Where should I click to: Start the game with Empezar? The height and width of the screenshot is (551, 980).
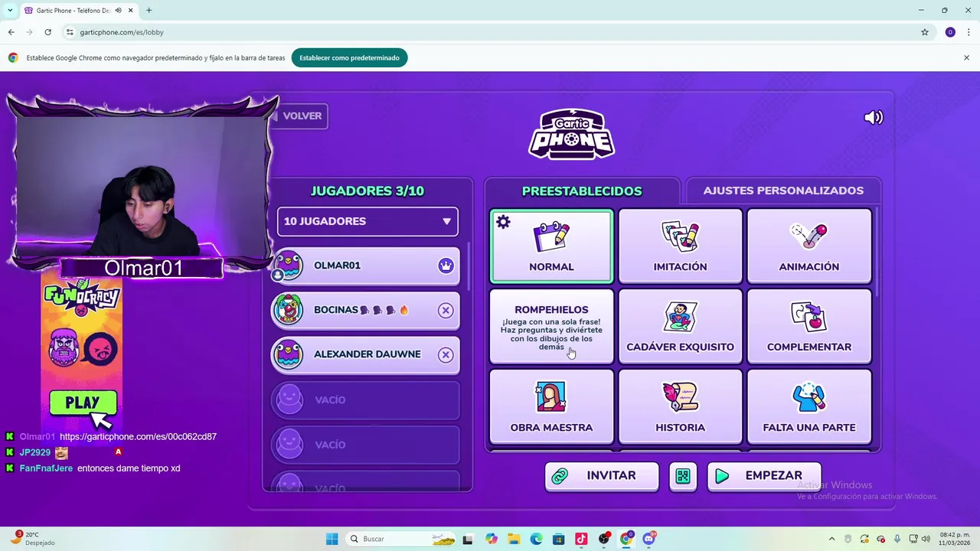click(763, 476)
